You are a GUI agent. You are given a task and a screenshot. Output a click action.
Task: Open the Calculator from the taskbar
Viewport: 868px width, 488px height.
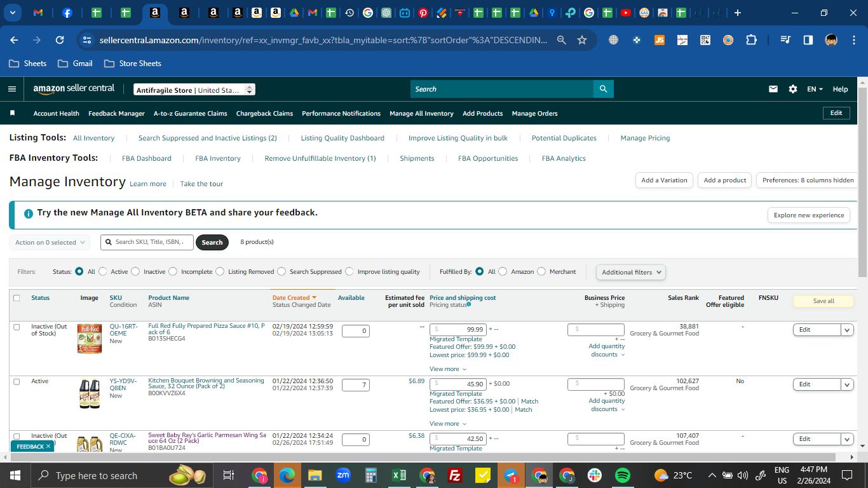(x=371, y=475)
